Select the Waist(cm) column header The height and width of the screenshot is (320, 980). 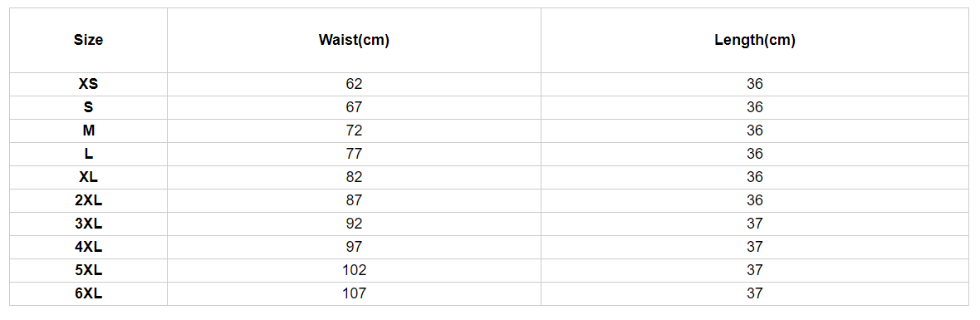click(x=354, y=41)
